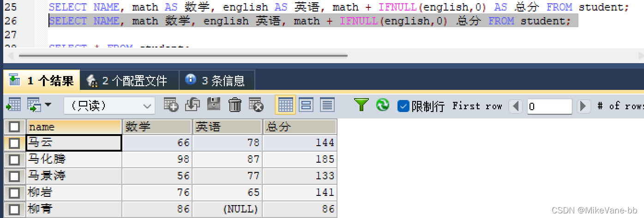Click line number 27 in the editor
This screenshot has height=218, width=644.
pos(10,35)
